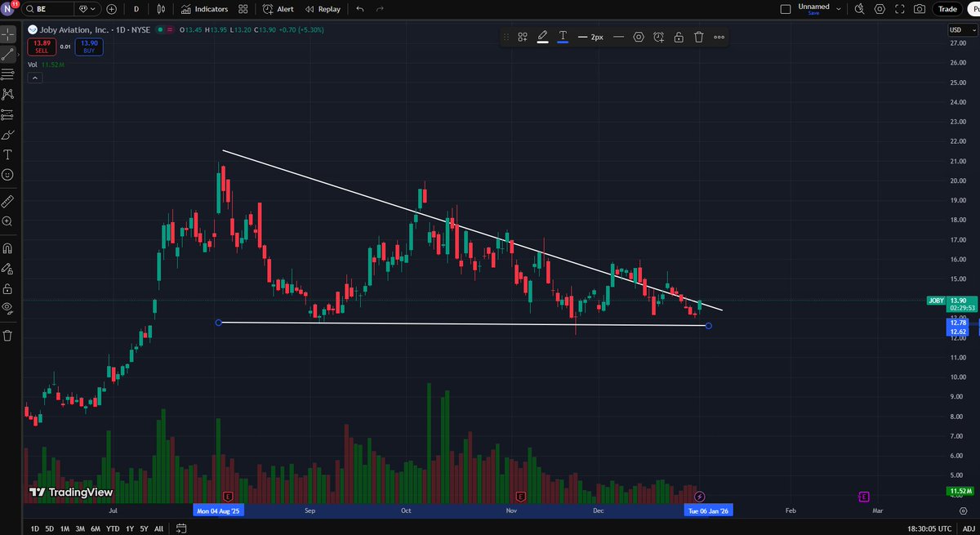Expand the layout name dropdown arrow
The image size is (980, 535).
coord(839,9)
